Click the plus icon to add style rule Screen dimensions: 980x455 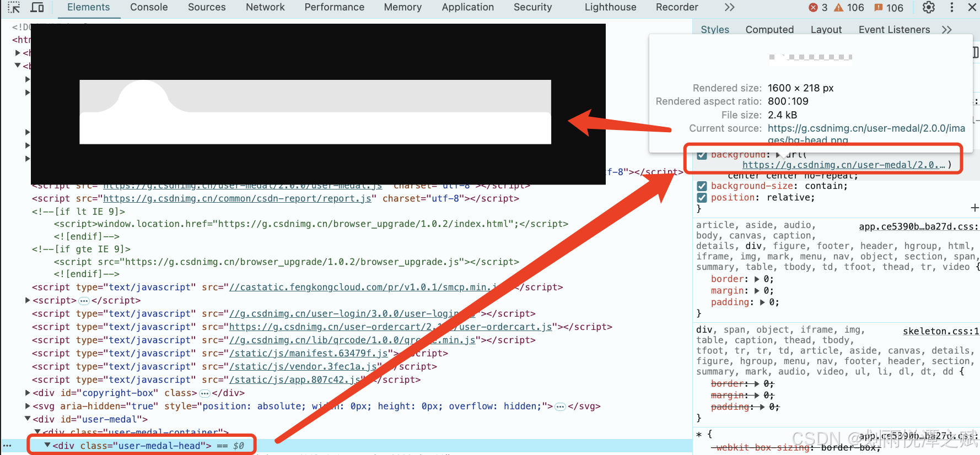point(974,208)
